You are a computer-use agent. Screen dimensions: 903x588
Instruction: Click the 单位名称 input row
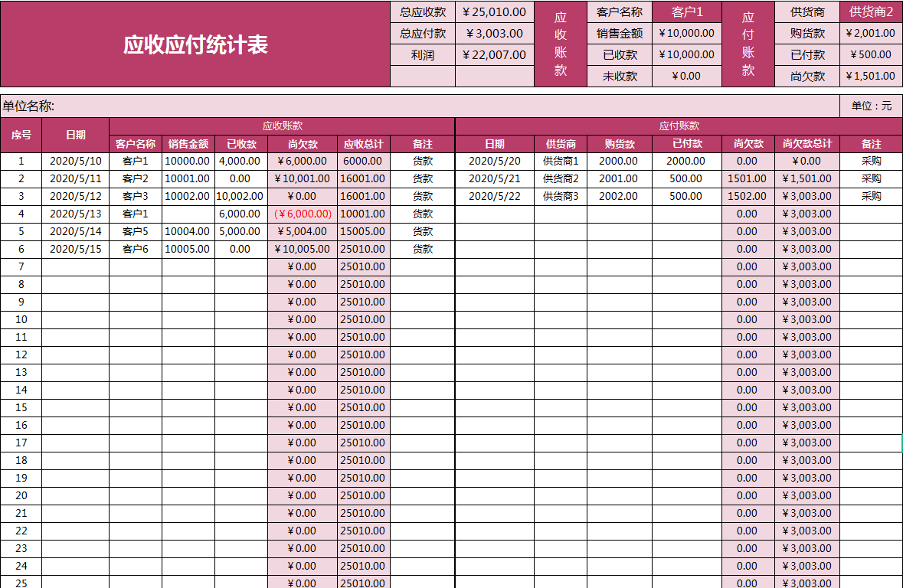[420, 106]
